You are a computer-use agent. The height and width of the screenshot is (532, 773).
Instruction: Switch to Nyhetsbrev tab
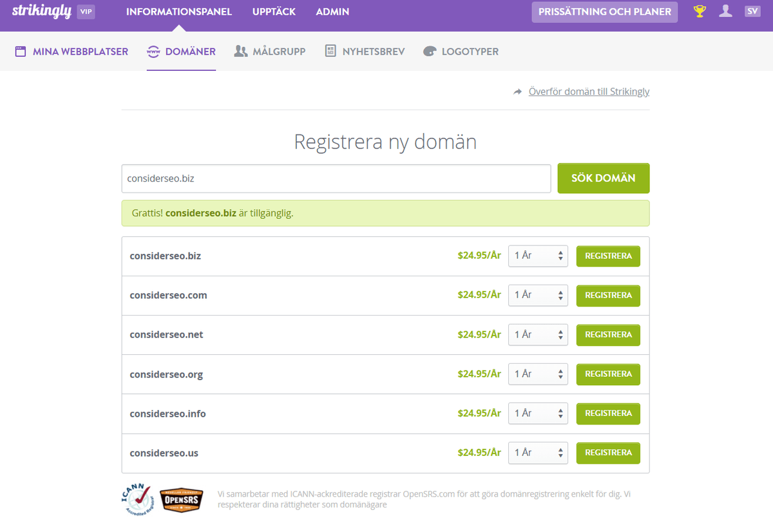pyautogui.click(x=365, y=52)
